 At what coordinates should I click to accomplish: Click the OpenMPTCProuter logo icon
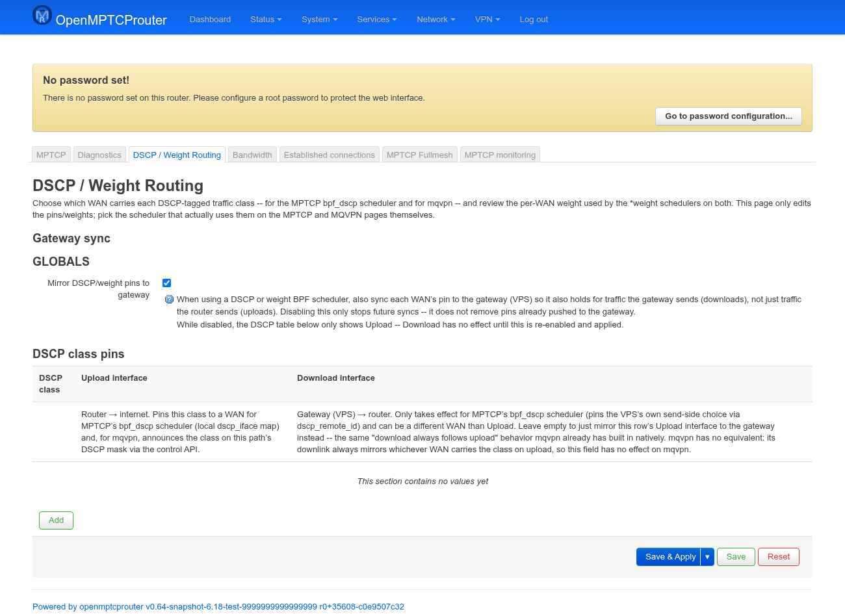point(42,16)
